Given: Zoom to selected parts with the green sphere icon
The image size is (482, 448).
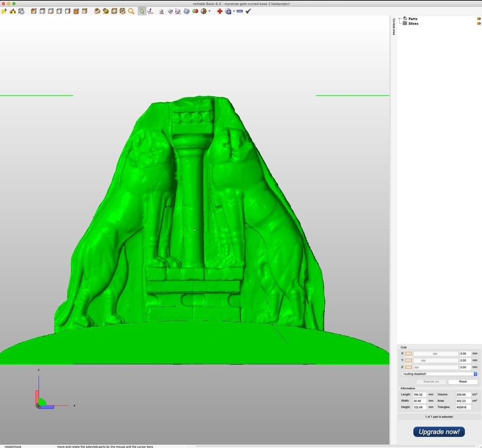Looking at the screenshot, I should [106, 11].
